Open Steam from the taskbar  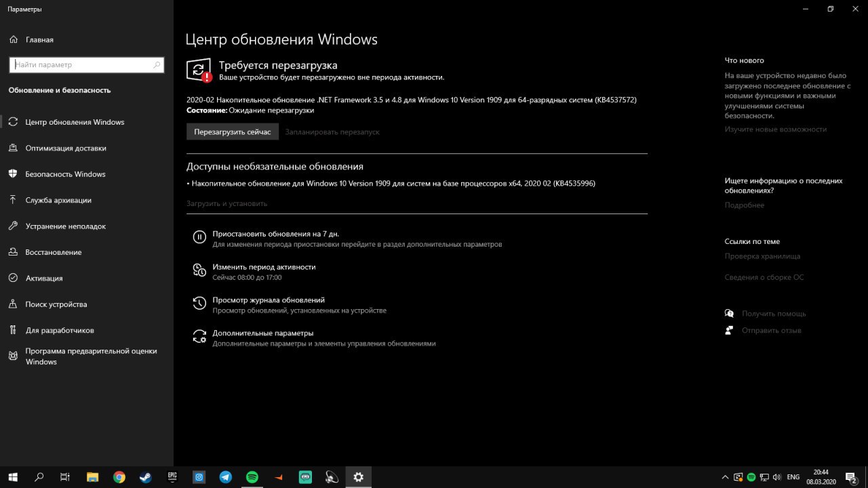tap(145, 477)
